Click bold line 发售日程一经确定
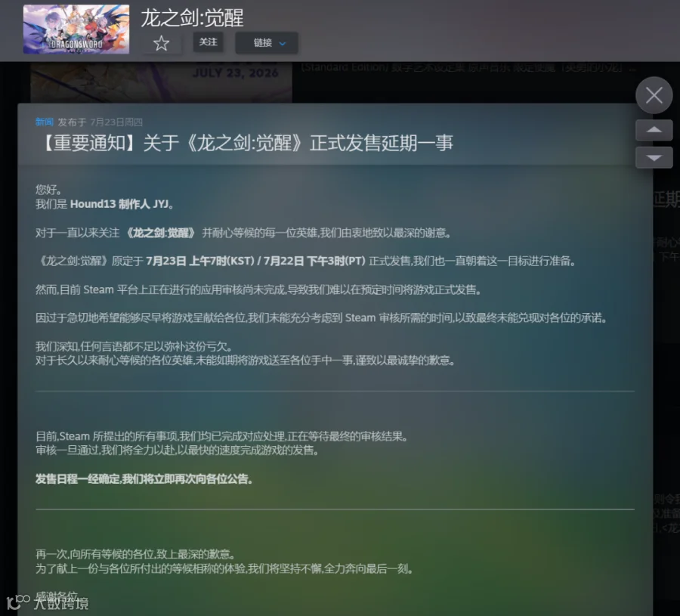680x616 pixels. 144,479
